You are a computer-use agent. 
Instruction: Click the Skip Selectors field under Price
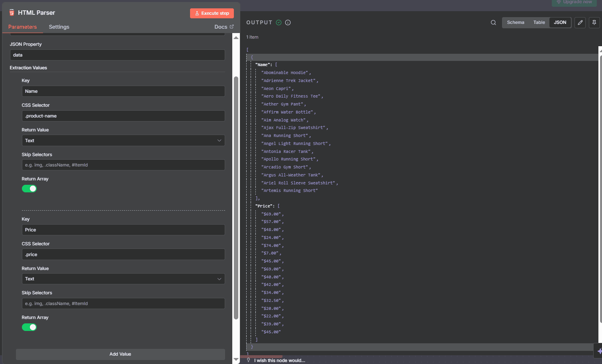(x=123, y=303)
